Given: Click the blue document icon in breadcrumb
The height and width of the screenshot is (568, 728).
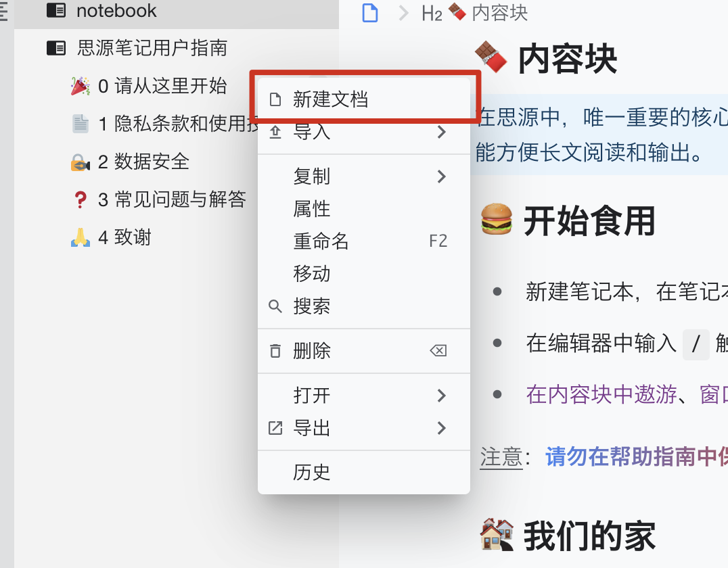Looking at the screenshot, I should (369, 13).
